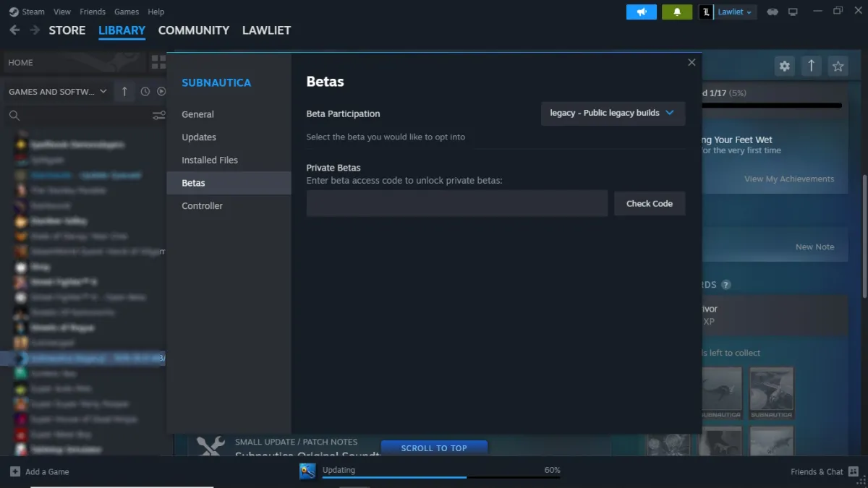The image size is (868, 488).
Task: Click the recent activity clock icon
Action: click(145, 92)
